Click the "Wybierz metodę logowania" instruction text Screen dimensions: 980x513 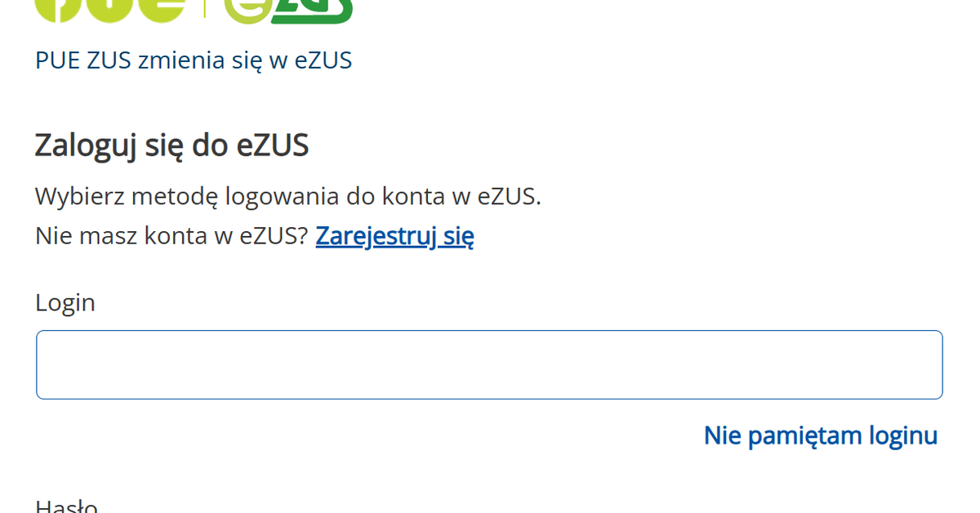pyautogui.click(x=287, y=196)
